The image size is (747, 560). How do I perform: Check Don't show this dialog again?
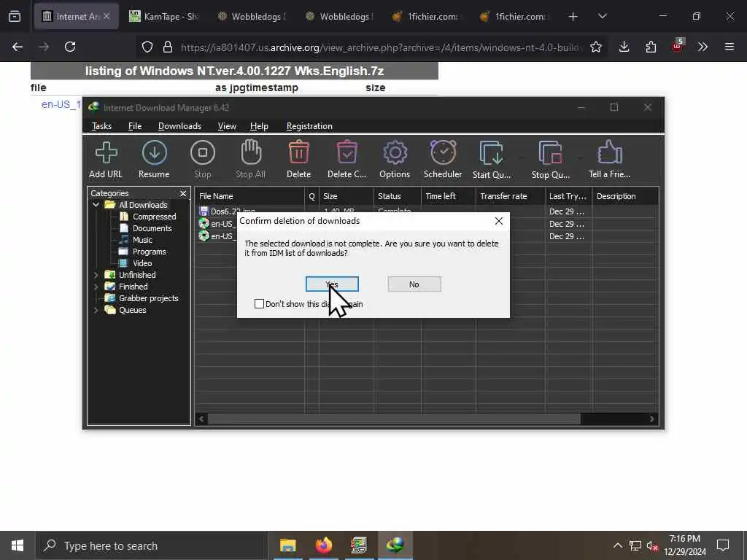click(x=259, y=304)
